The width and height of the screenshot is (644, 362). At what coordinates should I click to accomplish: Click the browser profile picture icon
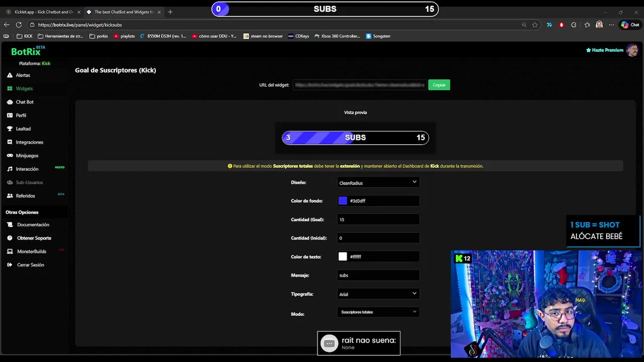pyautogui.click(x=599, y=25)
